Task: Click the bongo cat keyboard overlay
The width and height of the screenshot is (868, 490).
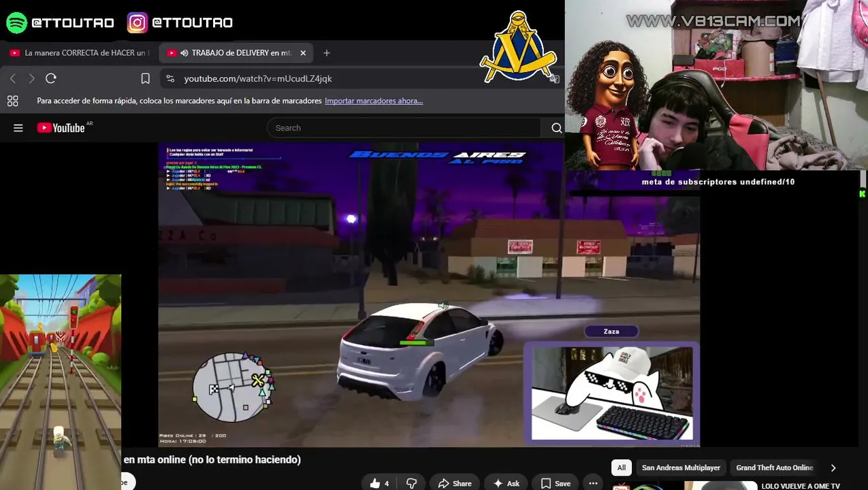Action: (x=611, y=393)
